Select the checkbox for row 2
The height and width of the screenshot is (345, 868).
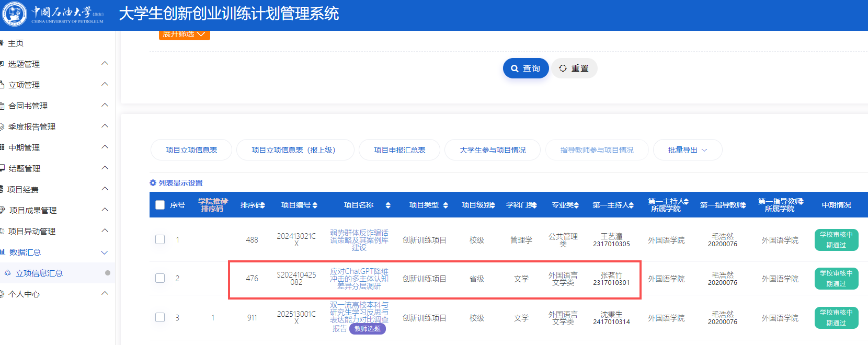pyautogui.click(x=160, y=278)
